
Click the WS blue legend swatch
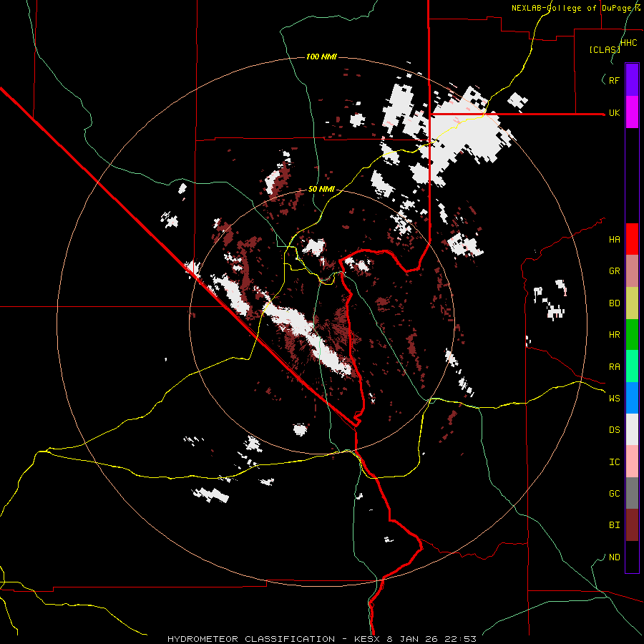pos(632,398)
